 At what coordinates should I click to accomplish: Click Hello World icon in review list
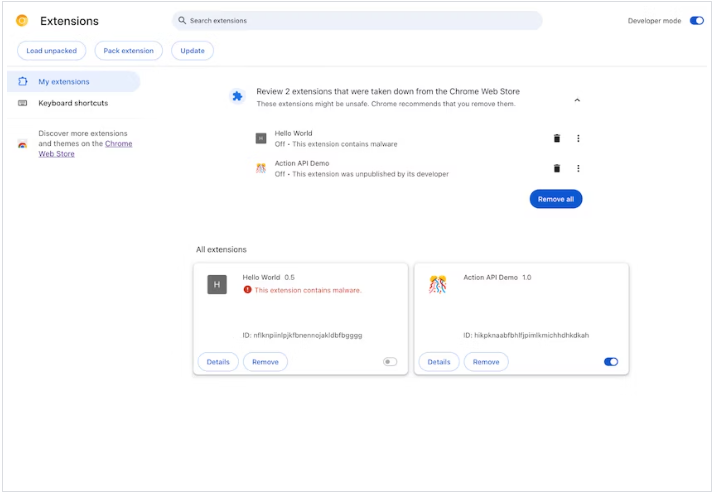[x=261, y=138]
